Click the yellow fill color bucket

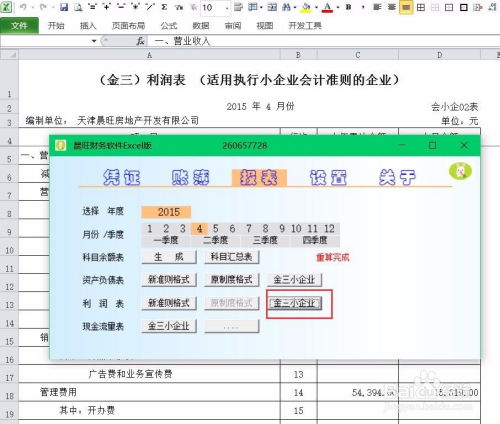[x=306, y=7]
